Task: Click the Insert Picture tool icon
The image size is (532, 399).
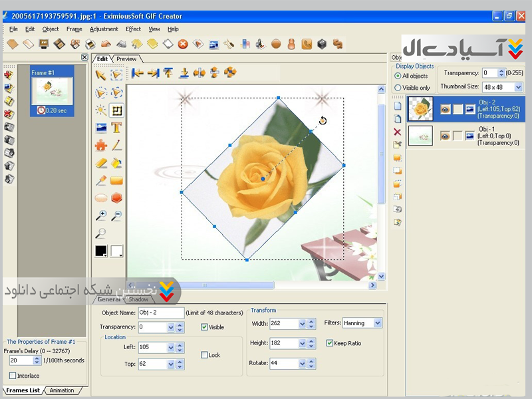Action: 101,128
